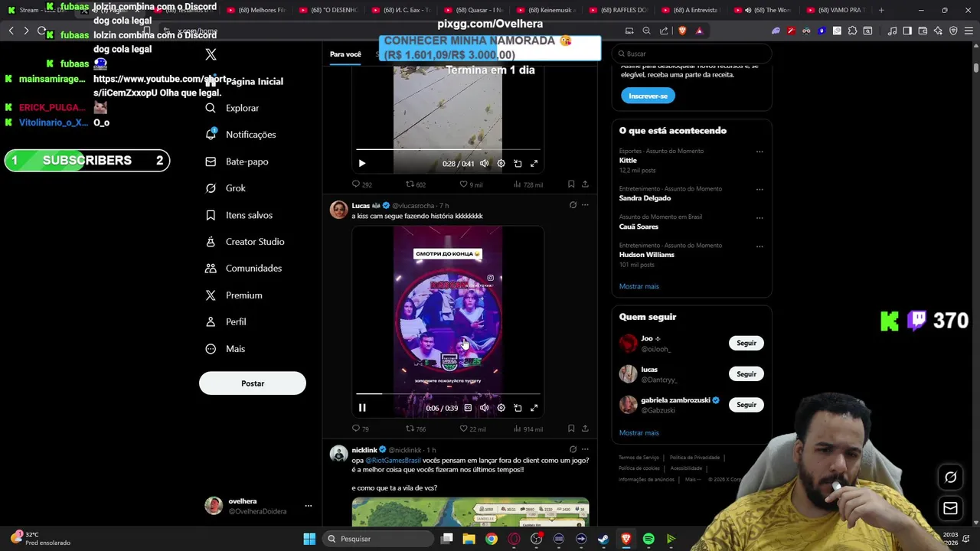Image resolution: width=980 pixels, height=551 pixels.
Task: Click Mostrar mais under Quem seguir
Action: click(x=639, y=432)
